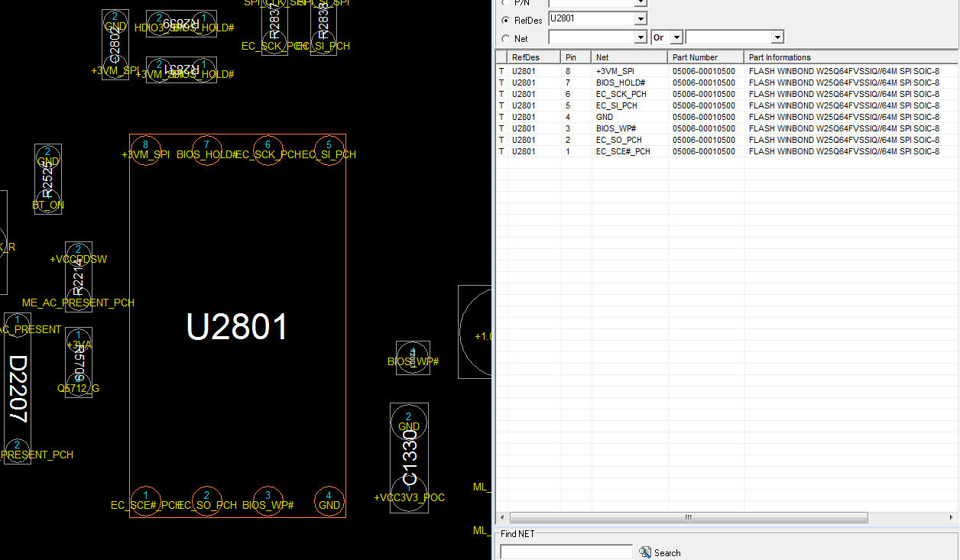The height and width of the screenshot is (560, 960).
Task: Select the BIOS_WP# row in the pin table
Action: click(x=615, y=128)
